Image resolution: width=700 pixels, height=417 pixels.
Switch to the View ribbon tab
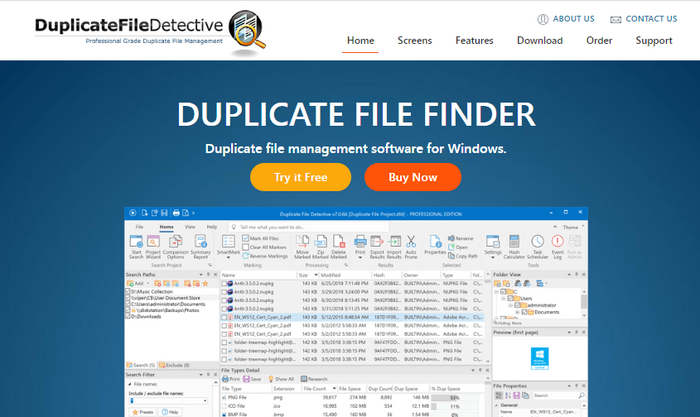click(190, 227)
